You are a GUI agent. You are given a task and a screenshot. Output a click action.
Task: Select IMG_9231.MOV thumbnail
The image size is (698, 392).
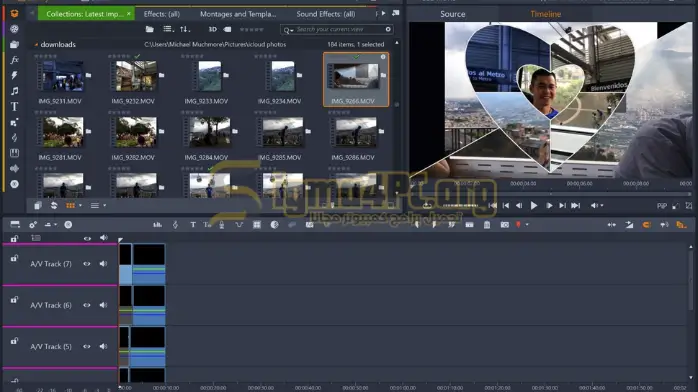[60, 77]
